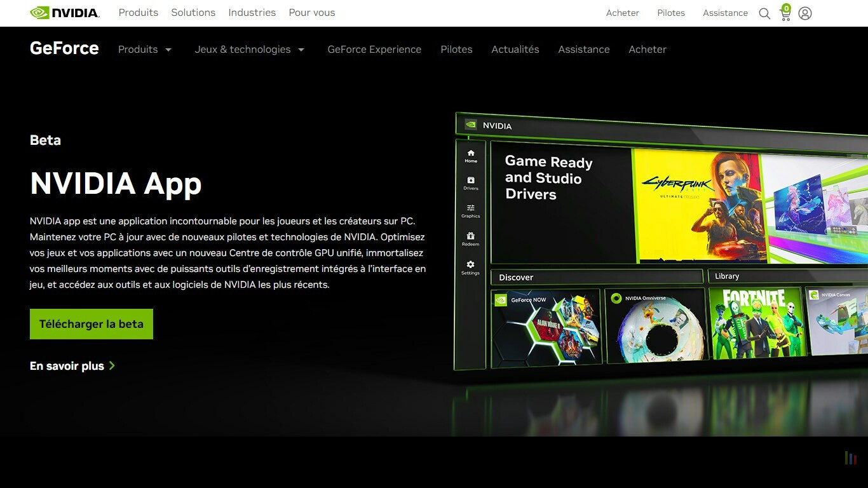Image resolution: width=868 pixels, height=488 pixels.
Task: Select the NVIDIA Omniverse tile
Action: [656, 325]
